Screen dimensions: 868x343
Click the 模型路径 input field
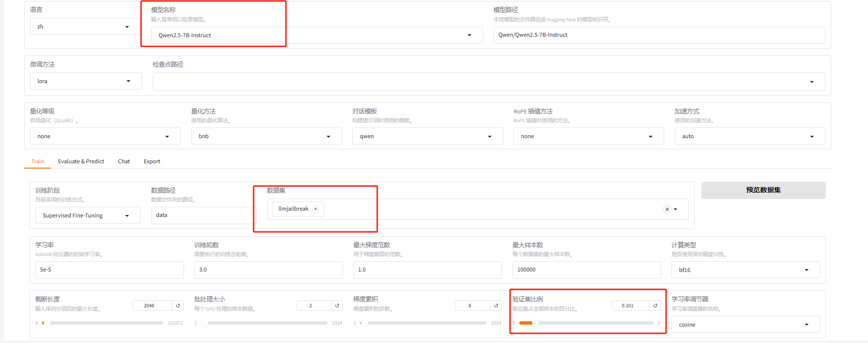(x=658, y=35)
